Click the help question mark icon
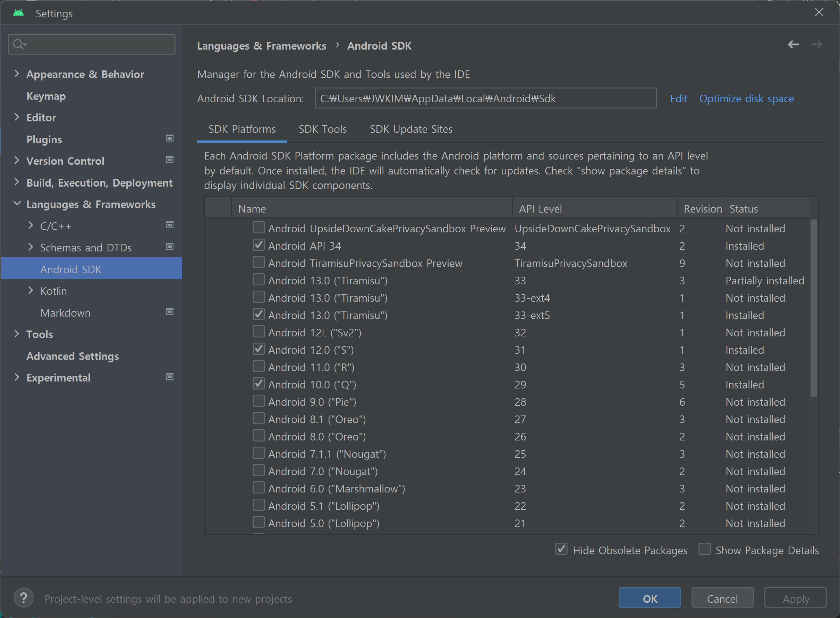840x618 pixels. pos(23,598)
